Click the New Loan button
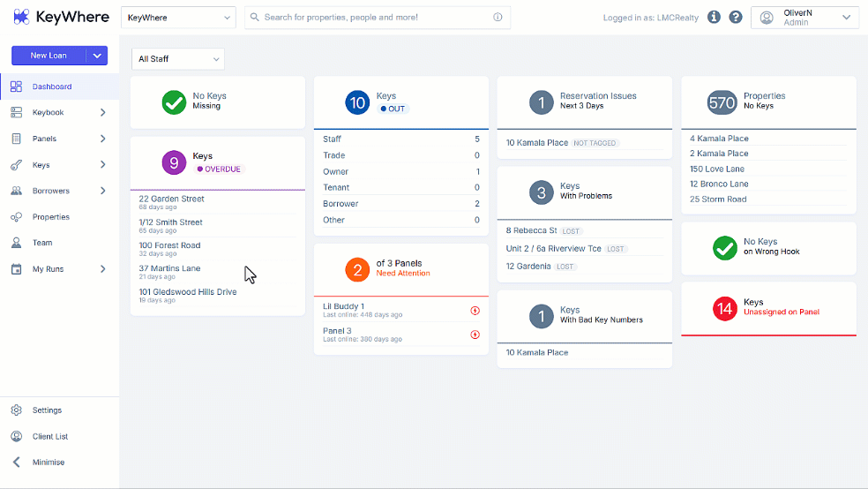The height and width of the screenshot is (489, 868). click(49, 56)
